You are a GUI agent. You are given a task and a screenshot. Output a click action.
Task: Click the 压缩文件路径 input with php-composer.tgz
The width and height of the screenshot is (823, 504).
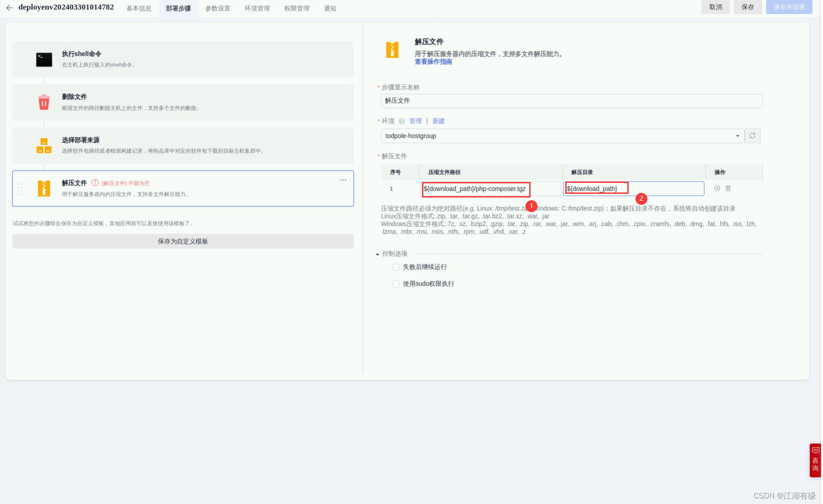pyautogui.click(x=490, y=189)
